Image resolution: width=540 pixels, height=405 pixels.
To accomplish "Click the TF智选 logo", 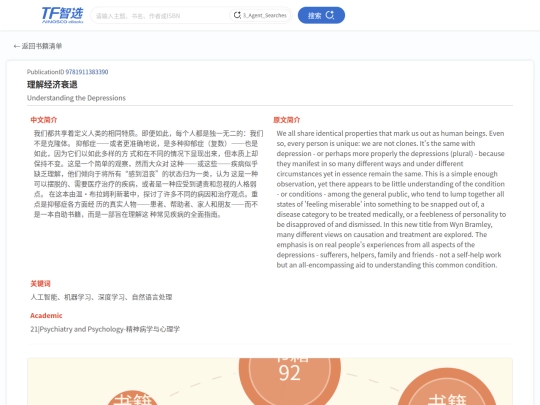I will tap(62, 15).
